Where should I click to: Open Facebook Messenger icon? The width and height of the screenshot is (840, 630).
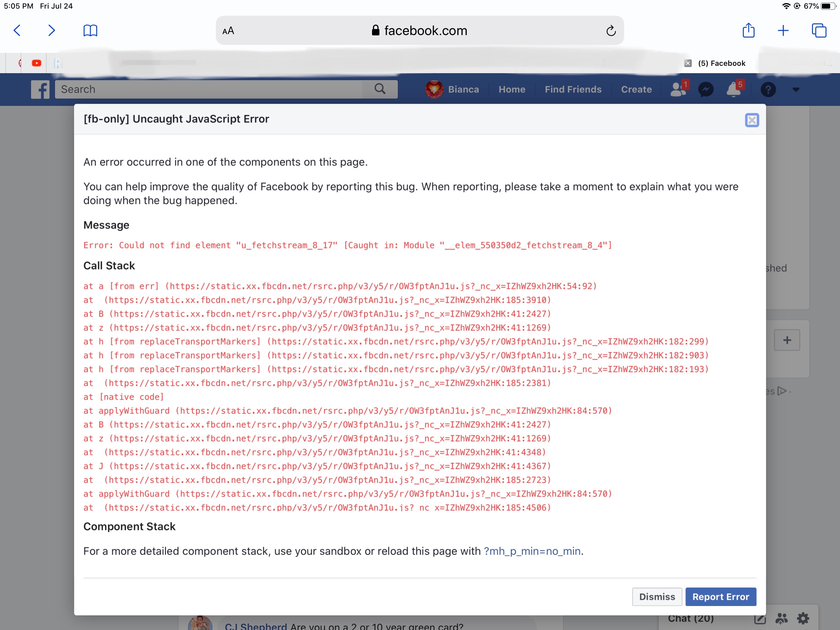tap(706, 90)
